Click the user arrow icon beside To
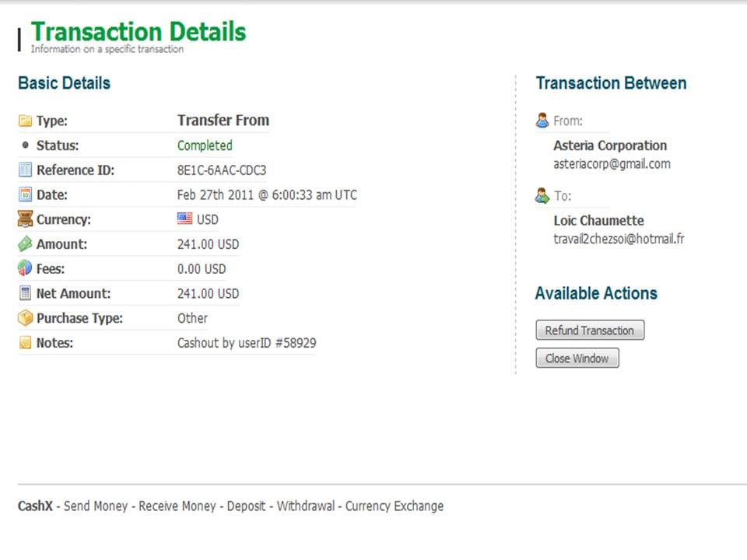Image resolution: width=747 pixels, height=560 pixels. click(x=542, y=196)
